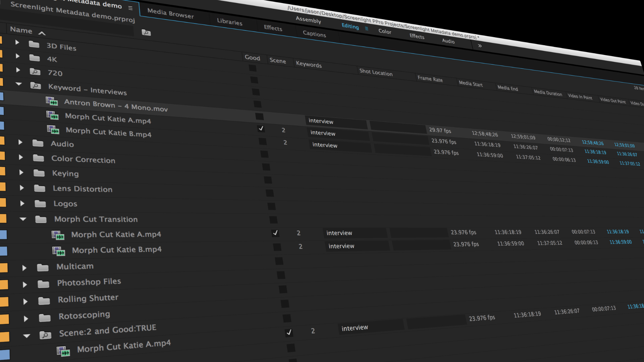644x362 pixels.
Task: Switch to the Media Browser tab
Action: [170, 13]
